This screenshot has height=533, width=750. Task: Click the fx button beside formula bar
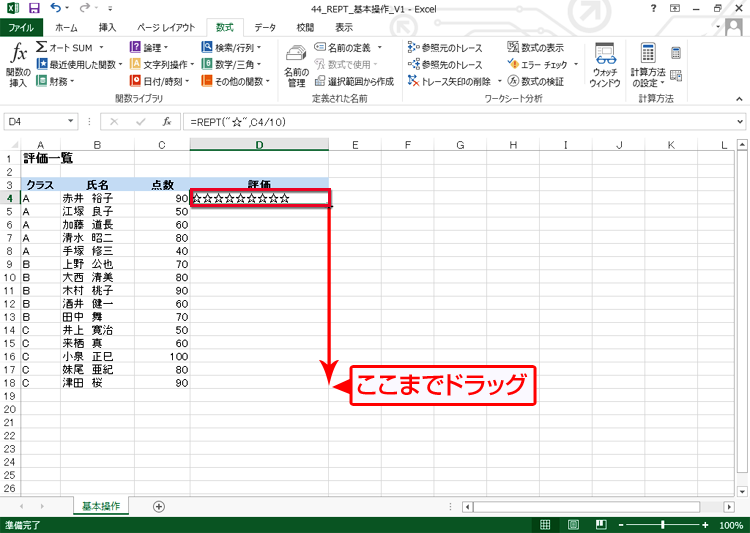pos(166,122)
